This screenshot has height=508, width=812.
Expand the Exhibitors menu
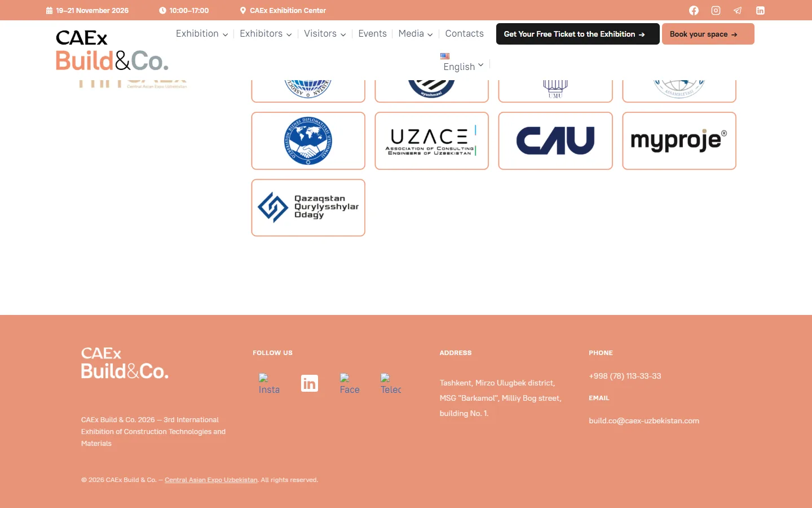coord(266,34)
